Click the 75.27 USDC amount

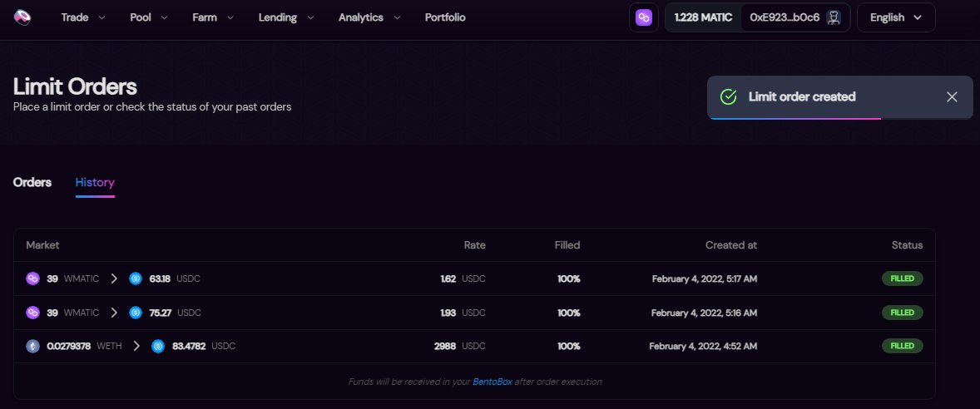pos(176,313)
